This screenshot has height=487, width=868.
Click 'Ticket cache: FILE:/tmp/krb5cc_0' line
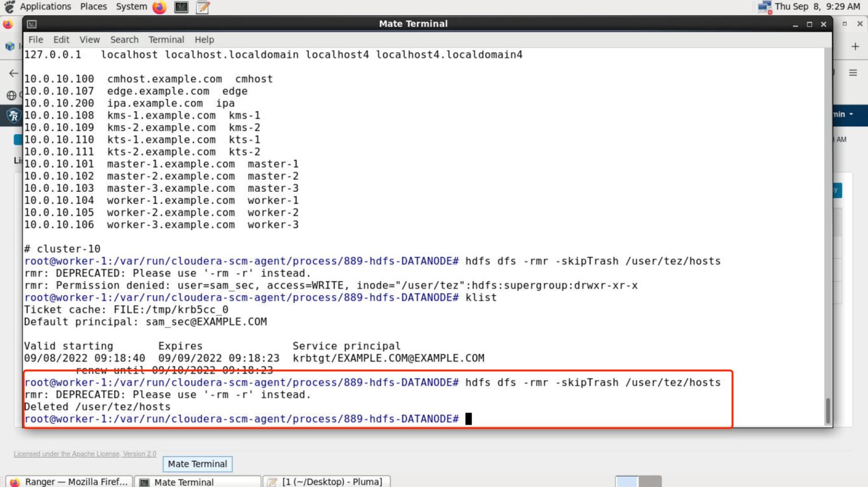(126, 310)
